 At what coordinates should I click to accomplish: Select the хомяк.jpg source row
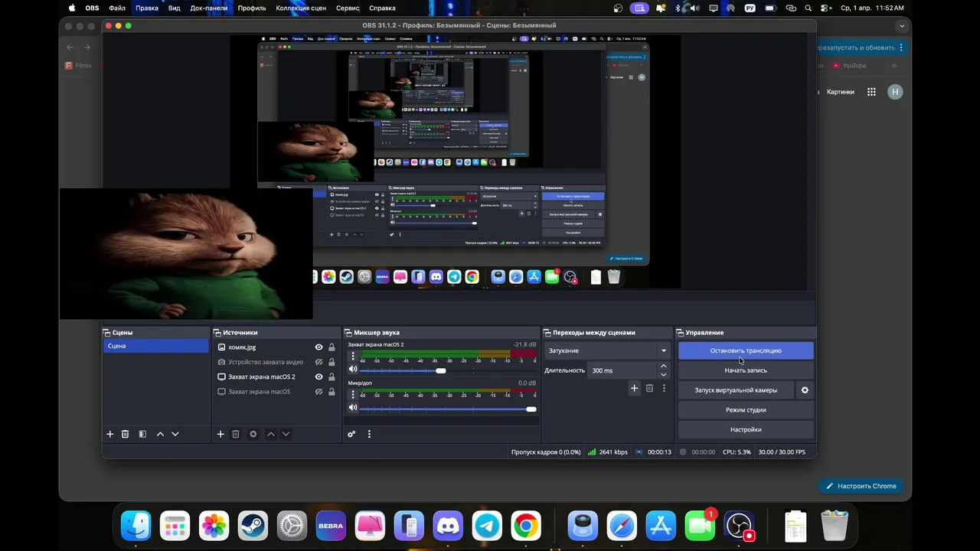coord(276,347)
